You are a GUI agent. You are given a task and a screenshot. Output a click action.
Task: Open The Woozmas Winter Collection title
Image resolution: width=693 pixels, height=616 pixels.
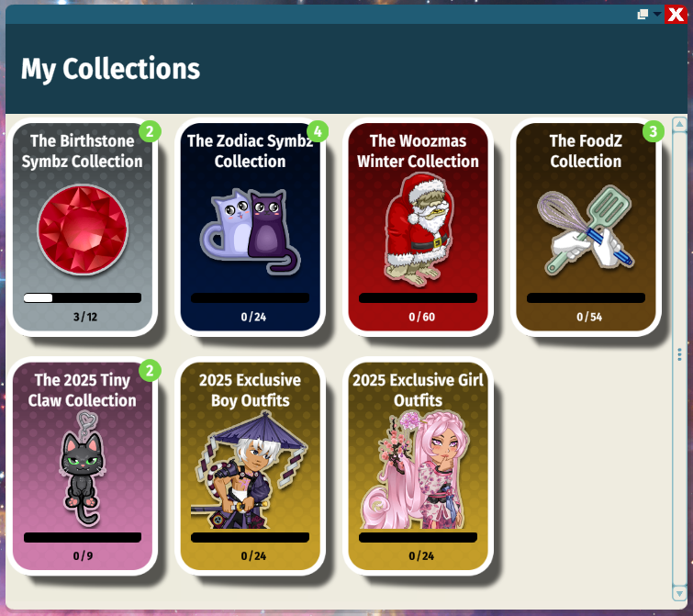(x=419, y=151)
